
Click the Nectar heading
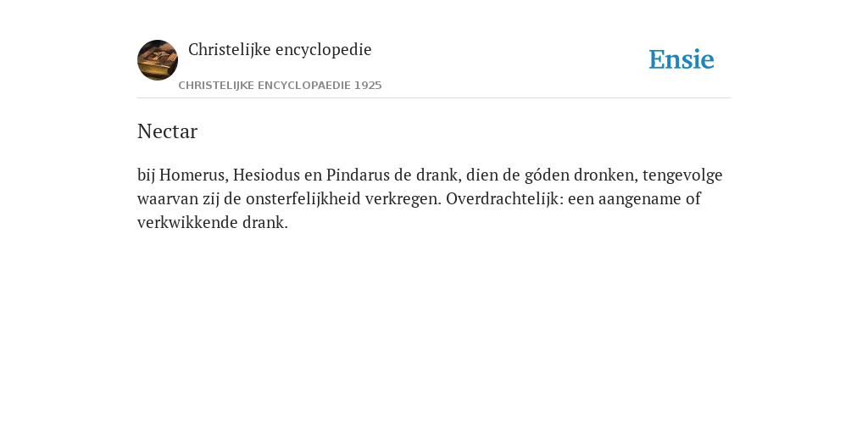tap(167, 131)
